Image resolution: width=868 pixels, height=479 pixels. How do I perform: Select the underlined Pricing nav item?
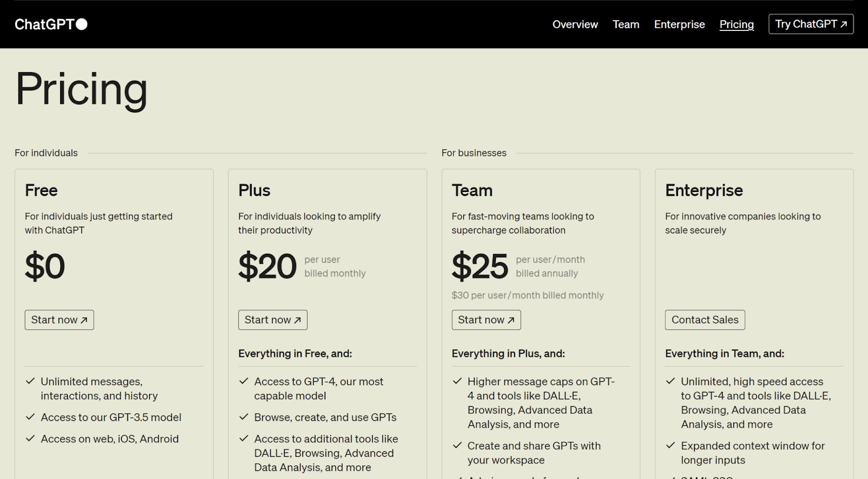click(x=736, y=24)
